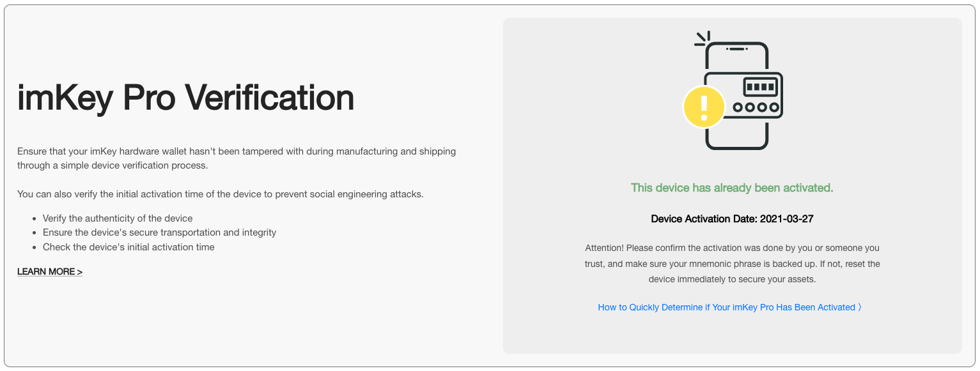Click the 'Attention! Please confirm the activation' paragraph
Image resolution: width=980 pixels, height=371 pixels.
point(732,264)
